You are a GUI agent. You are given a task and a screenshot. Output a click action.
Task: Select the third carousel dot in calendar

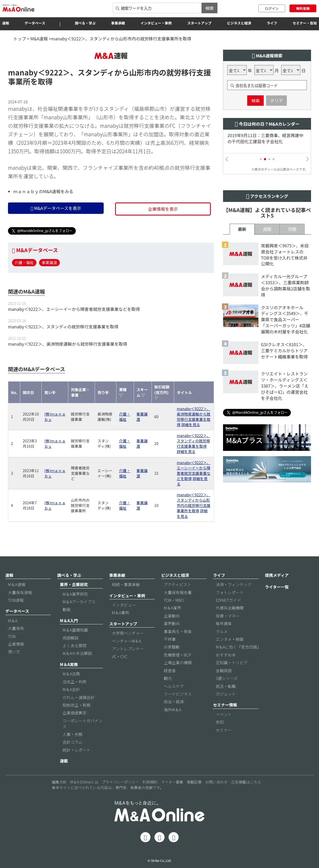pos(269,159)
